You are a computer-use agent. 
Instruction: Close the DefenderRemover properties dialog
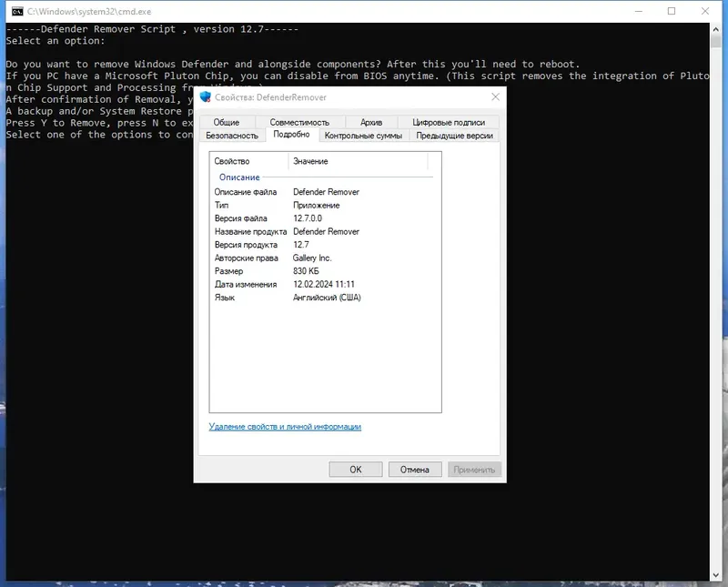(x=495, y=96)
